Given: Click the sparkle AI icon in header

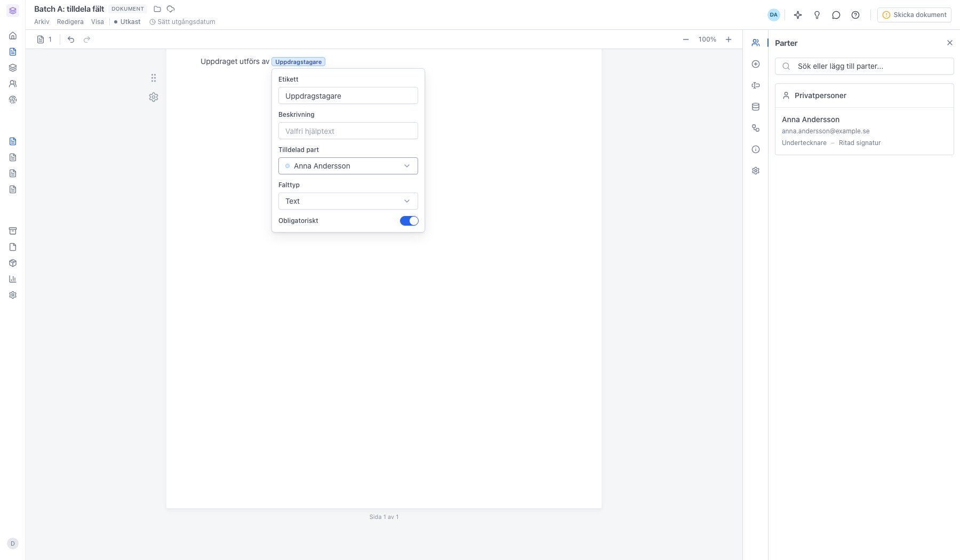Looking at the screenshot, I should [x=798, y=15].
